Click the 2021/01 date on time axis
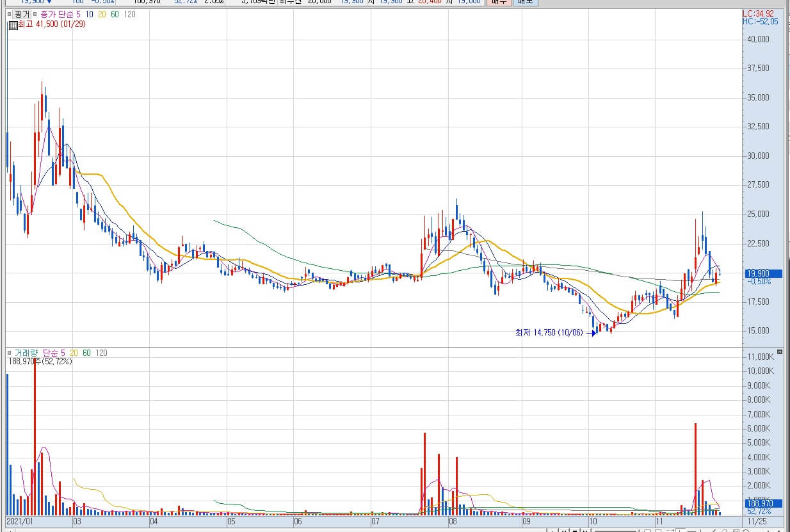Viewport: 790px width, 532px height. (20, 522)
